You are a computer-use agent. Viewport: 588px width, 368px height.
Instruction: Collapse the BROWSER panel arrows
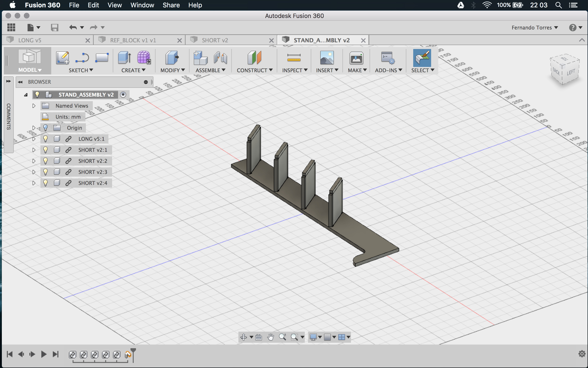point(20,82)
